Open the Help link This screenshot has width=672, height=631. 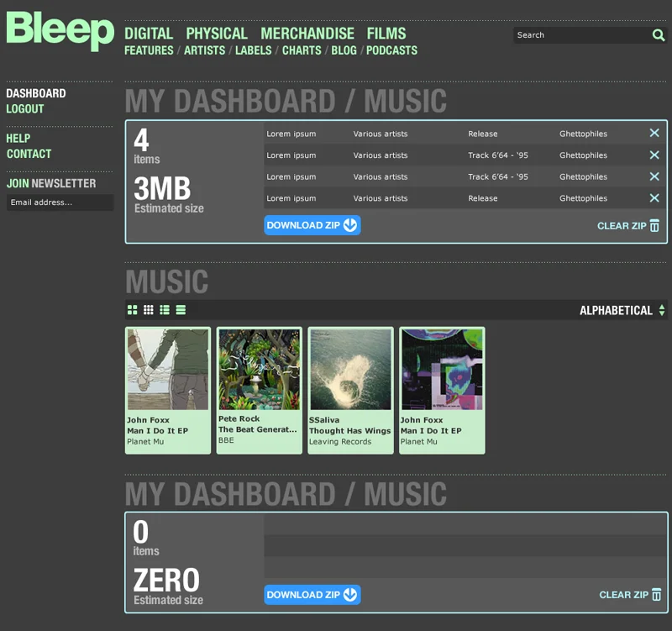pos(18,138)
